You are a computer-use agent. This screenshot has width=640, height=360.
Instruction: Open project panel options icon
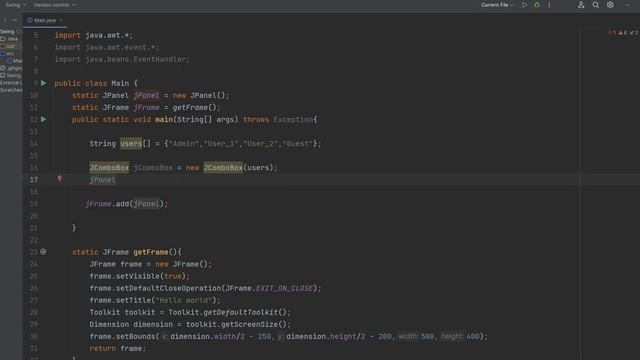point(5,20)
